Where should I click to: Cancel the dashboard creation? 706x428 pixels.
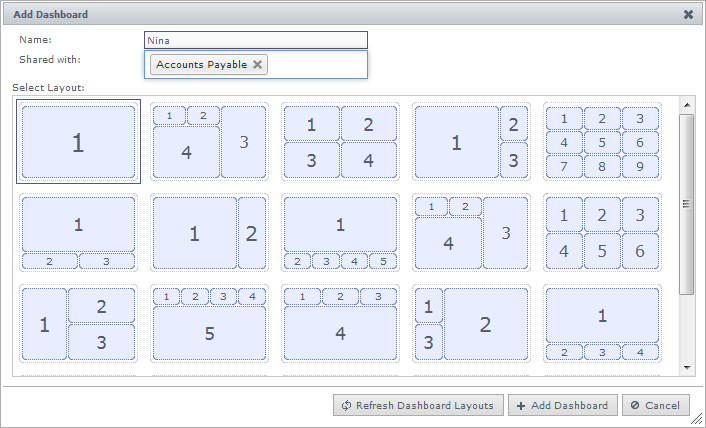coord(655,405)
